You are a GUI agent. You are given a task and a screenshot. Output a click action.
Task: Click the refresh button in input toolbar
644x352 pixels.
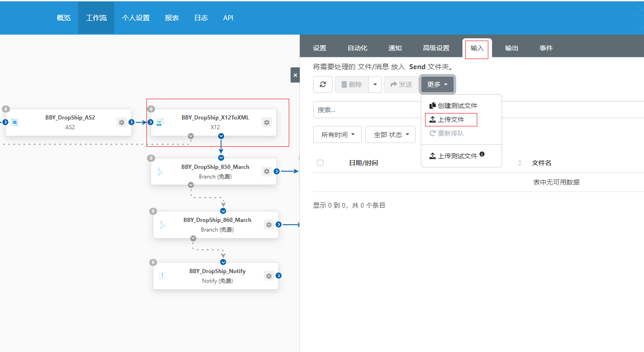[x=323, y=84]
